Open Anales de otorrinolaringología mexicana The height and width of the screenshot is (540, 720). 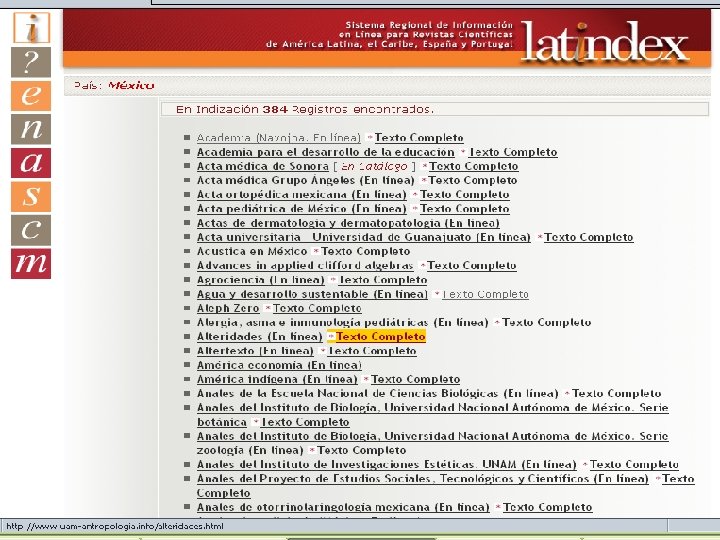coord(343,507)
